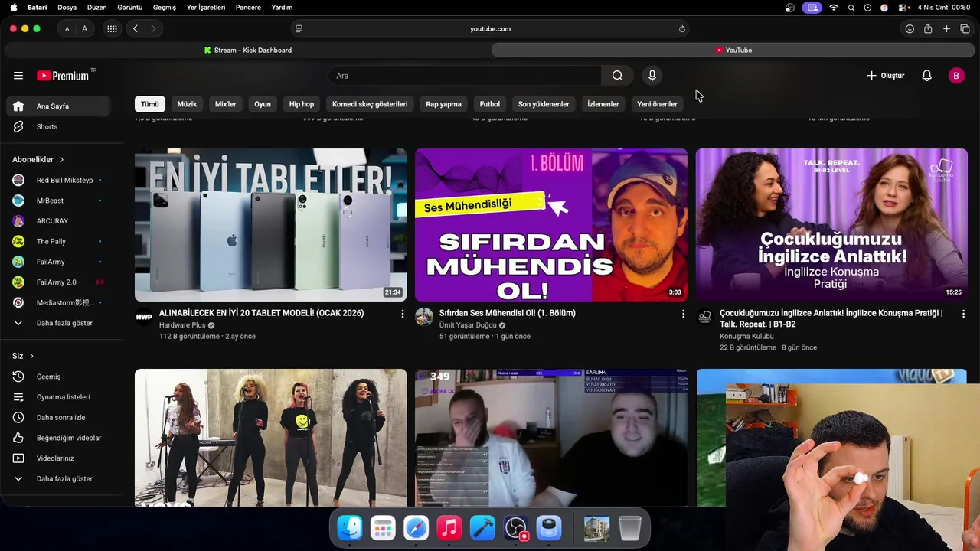Select the Futbol filter chip
Viewport: 980px width, 551px height.
(x=490, y=104)
